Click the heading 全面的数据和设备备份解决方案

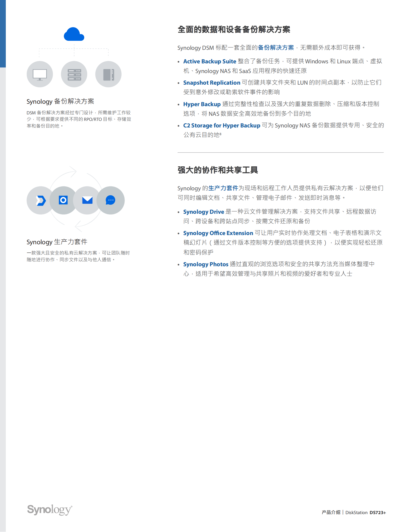[234, 30]
